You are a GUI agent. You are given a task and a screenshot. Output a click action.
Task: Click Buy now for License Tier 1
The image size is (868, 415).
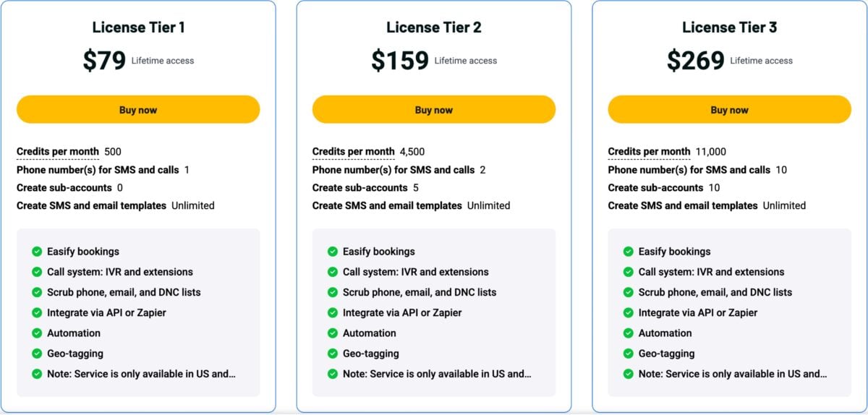(x=138, y=110)
